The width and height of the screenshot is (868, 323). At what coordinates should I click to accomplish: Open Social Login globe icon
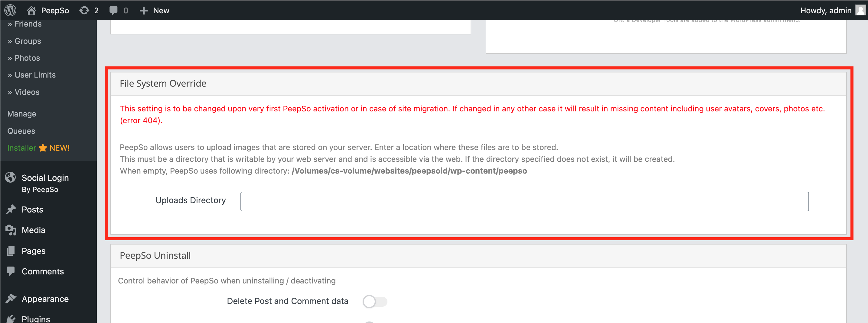tap(11, 177)
